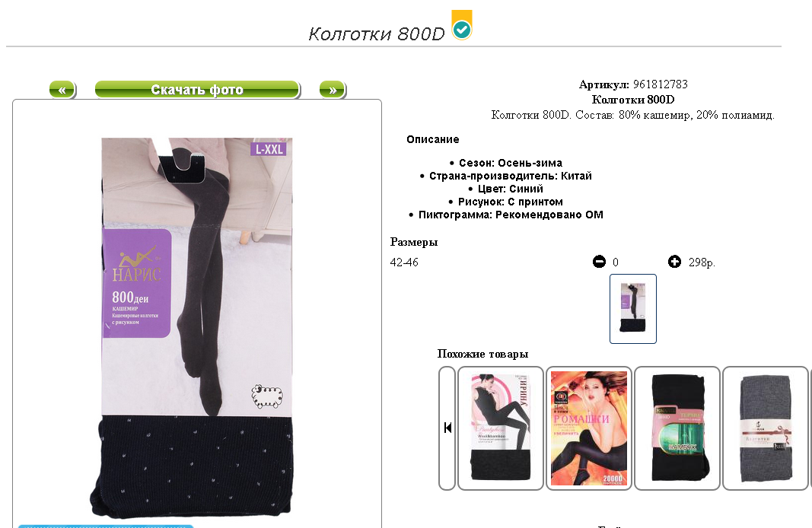Go to next photo with » button
812x528 pixels.
click(x=333, y=90)
